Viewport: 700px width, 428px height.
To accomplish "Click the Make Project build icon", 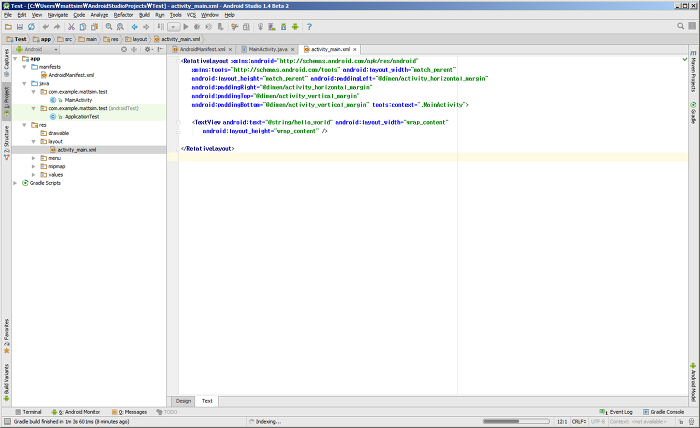I will point(161,27).
